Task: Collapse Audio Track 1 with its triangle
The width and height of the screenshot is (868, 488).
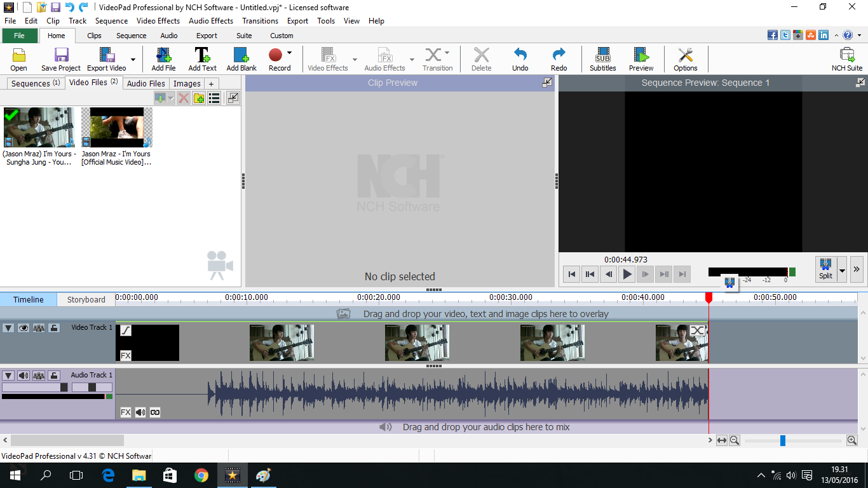Action: pyautogui.click(x=8, y=376)
